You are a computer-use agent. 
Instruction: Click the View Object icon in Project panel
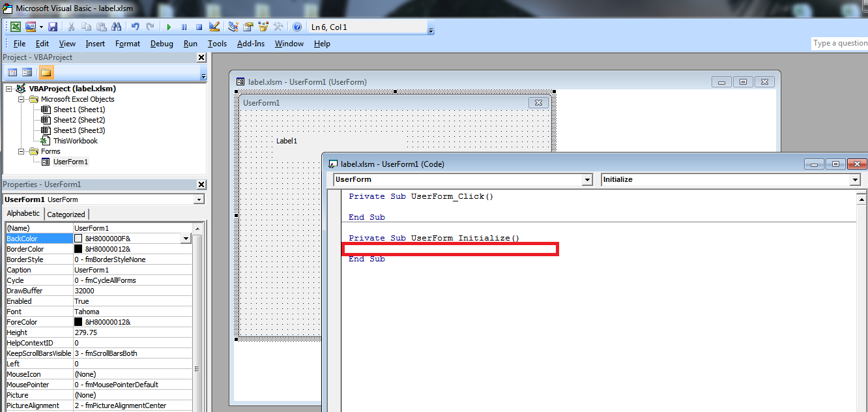click(x=27, y=72)
